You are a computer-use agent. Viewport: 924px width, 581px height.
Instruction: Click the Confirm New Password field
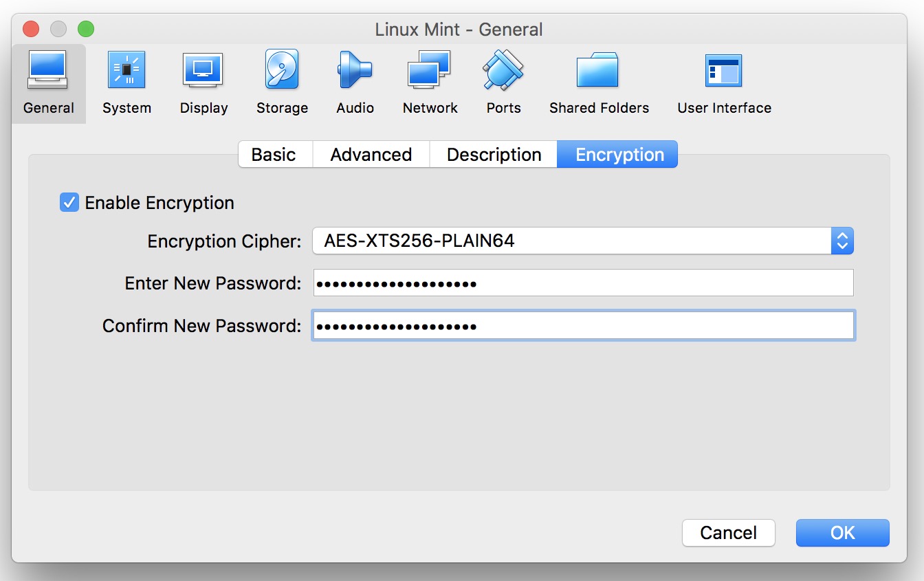583,326
